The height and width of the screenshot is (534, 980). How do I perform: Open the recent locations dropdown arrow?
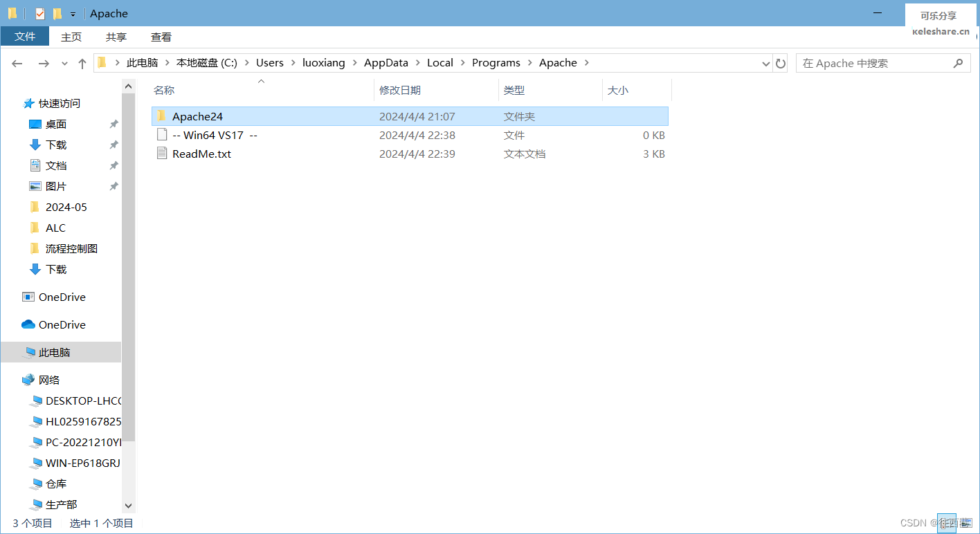point(64,64)
